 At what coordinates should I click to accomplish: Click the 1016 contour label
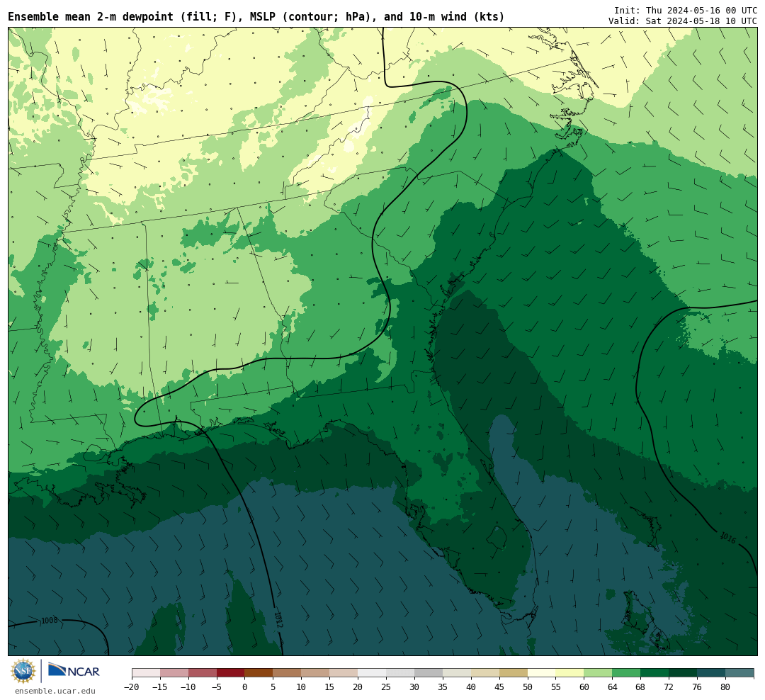click(728, 538)
